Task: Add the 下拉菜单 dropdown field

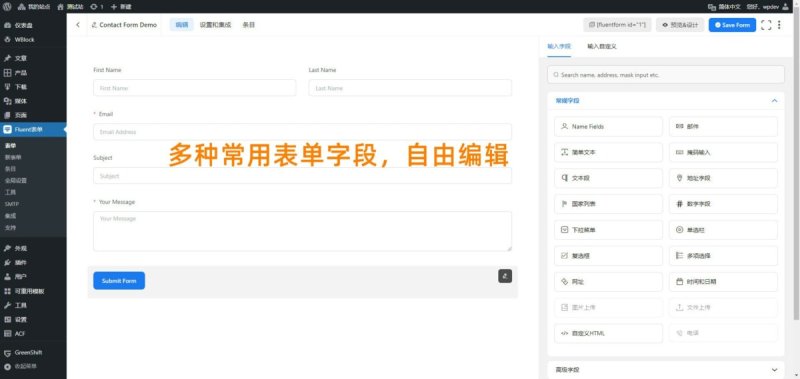Action: tap(608, 230)
